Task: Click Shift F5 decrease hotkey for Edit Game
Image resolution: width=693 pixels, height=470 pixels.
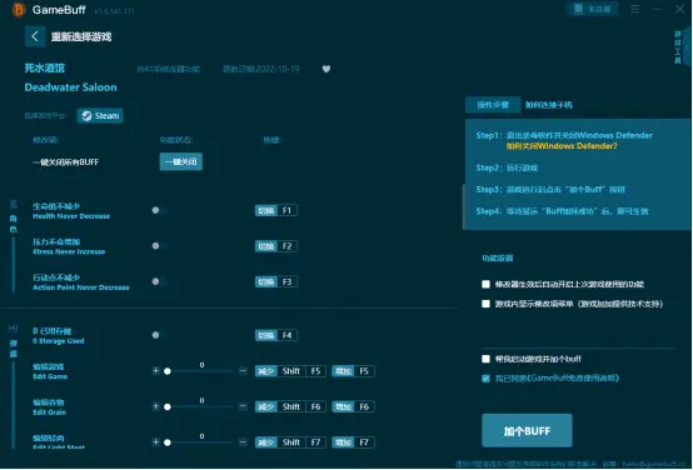Action: 291,371
